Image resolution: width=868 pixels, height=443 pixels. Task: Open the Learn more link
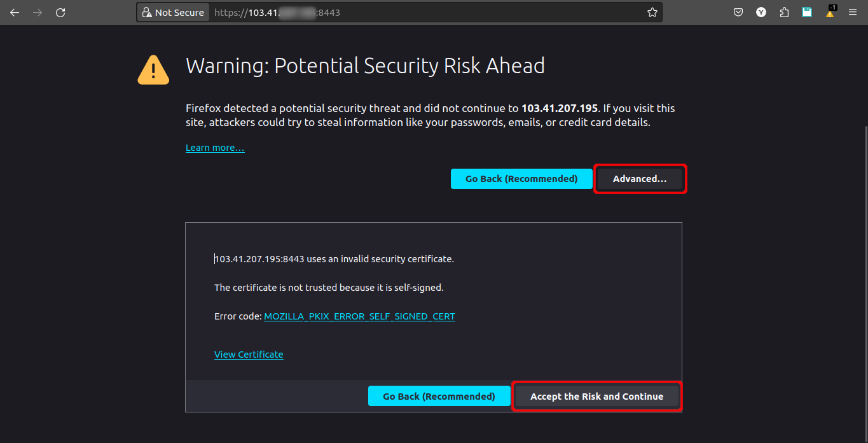215,148
